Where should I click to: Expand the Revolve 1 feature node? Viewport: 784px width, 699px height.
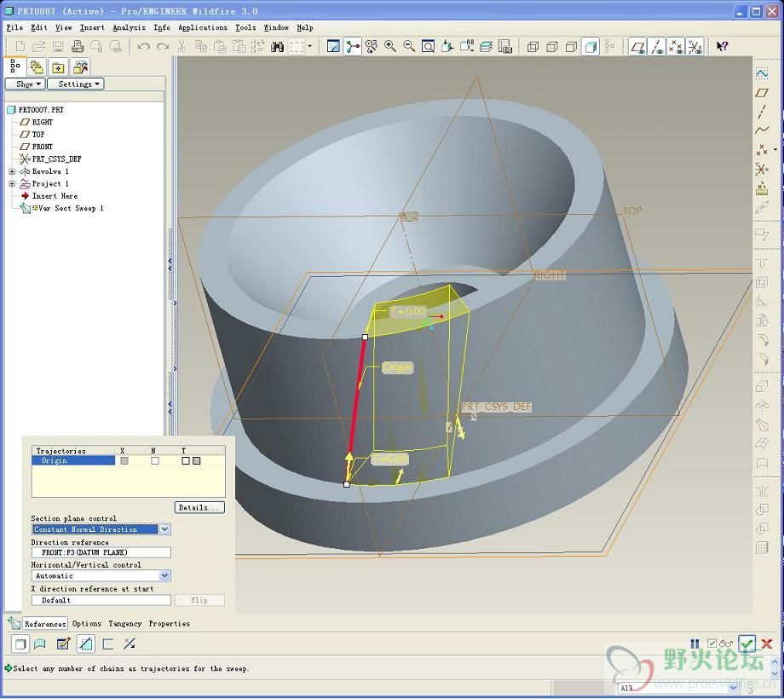pos(12,171)
